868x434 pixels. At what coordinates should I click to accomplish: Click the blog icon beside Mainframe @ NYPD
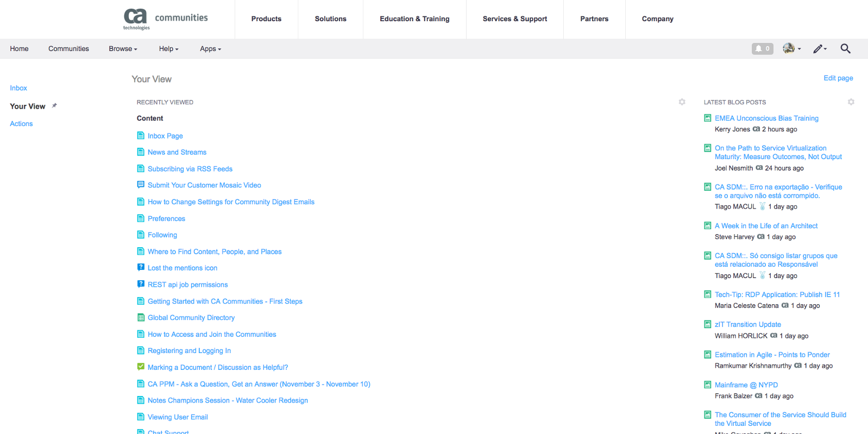point(707,385)
